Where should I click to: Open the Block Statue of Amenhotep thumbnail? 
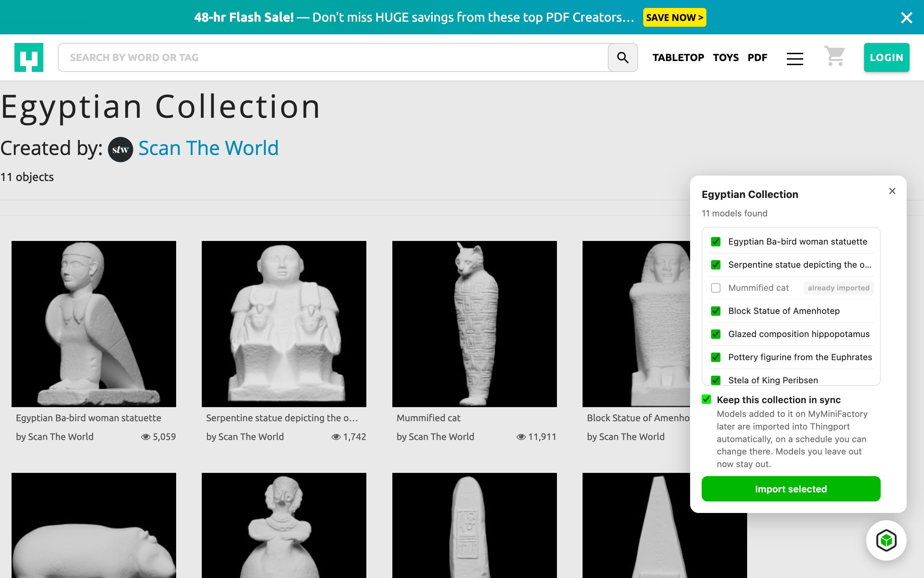(x=636, y=324)
